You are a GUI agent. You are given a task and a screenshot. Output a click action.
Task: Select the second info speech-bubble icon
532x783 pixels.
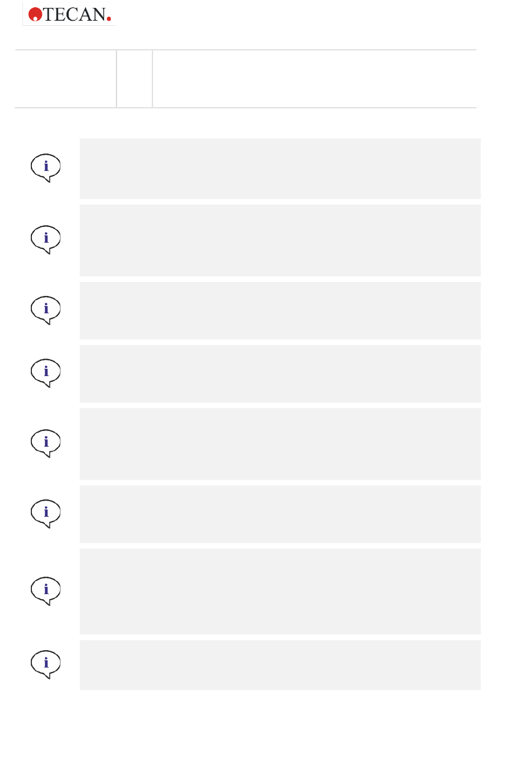(x=45, y=240)
